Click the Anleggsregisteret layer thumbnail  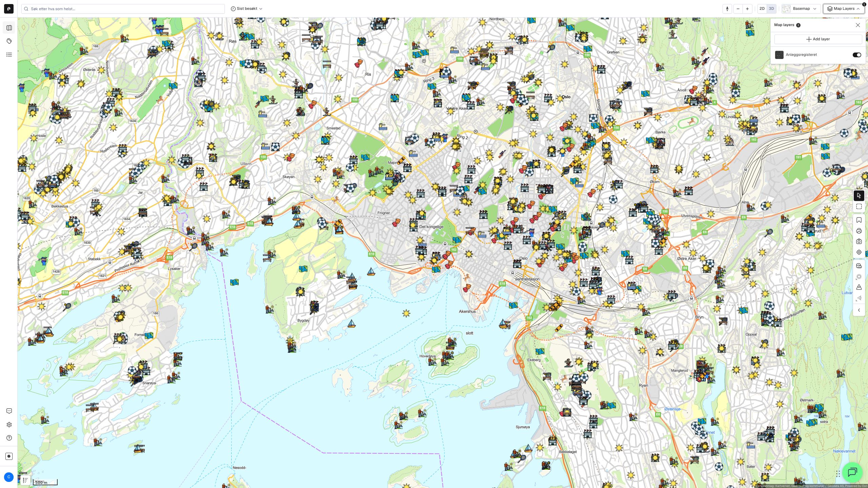click(779, 55)
